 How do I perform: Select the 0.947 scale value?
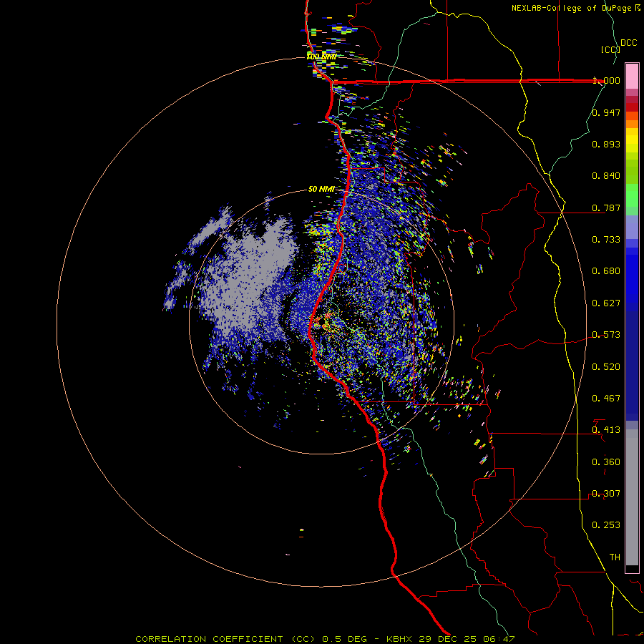pos(606,112)
